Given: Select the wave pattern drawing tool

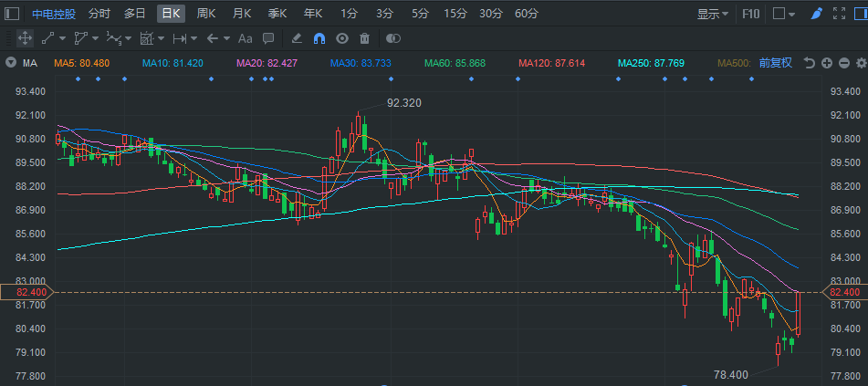Looking at the screenshot, I should coord(113,38).
